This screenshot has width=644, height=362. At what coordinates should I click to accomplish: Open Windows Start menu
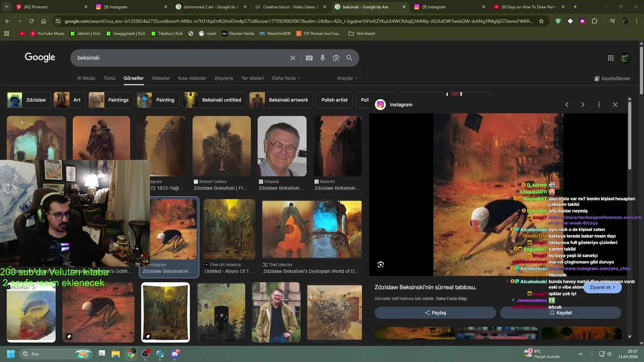[x=11, y=354]
